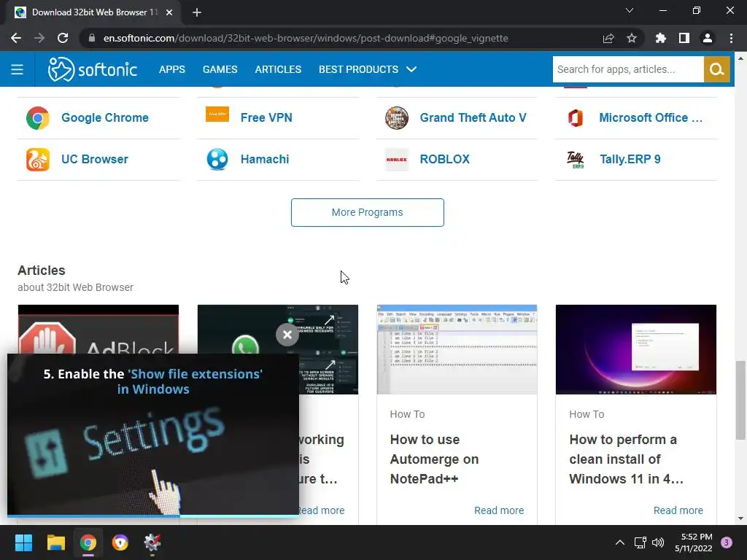Viewport: 747px width, 560px height.
Task: Close the Download 32bit Web Browser tab
Action: (x=169, y=12)
